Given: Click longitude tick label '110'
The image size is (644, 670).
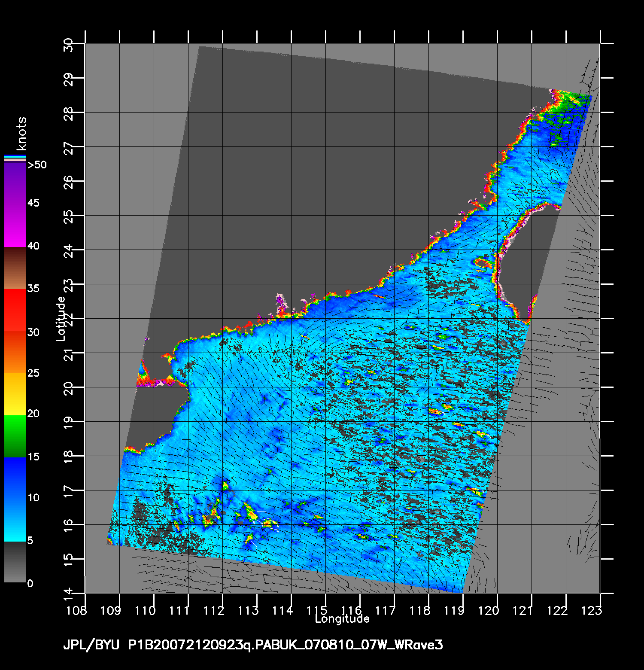Looking at the screenshot, I should [x=146, y=610].
